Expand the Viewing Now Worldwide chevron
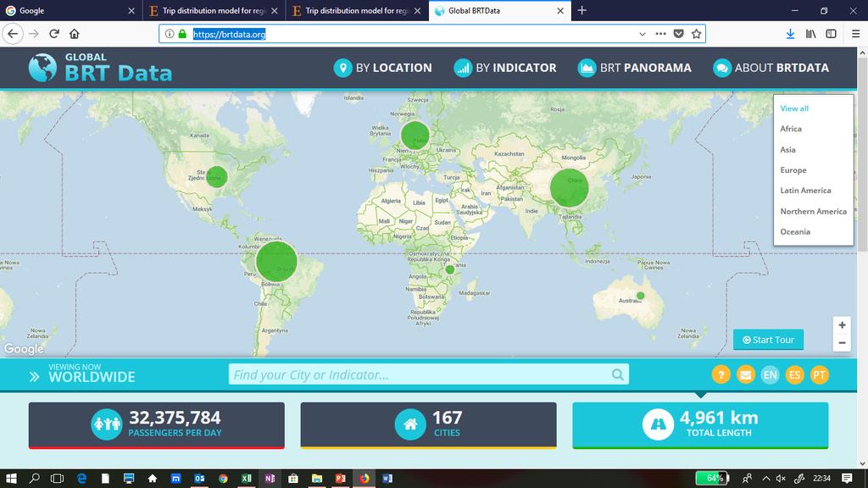 click(34, 377)
